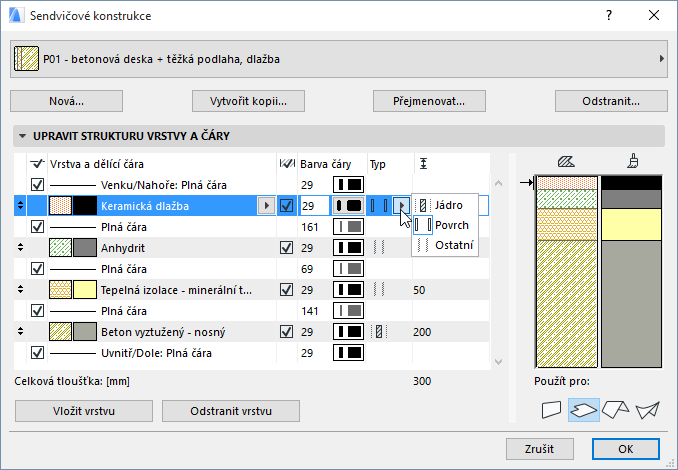
Task: Choose Jádro from the type menu
Action: coord(446,205)
